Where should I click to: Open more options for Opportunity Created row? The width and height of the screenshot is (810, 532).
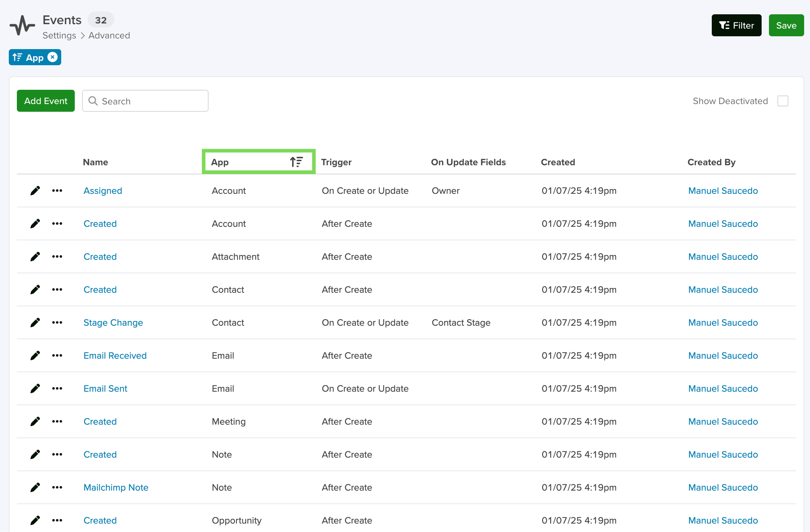pyautogui.click(x=57, y=520)
